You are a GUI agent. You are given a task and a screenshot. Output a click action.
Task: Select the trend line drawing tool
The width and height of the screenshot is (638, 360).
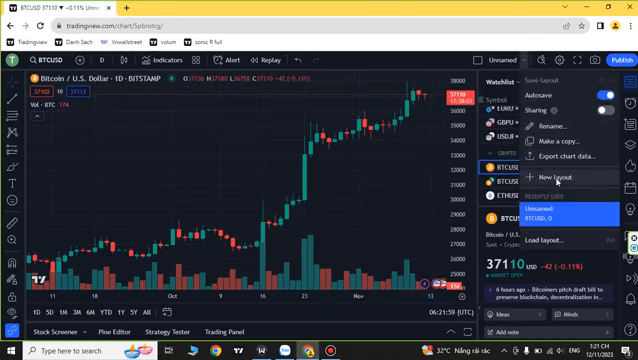click(x=12, y=99)
